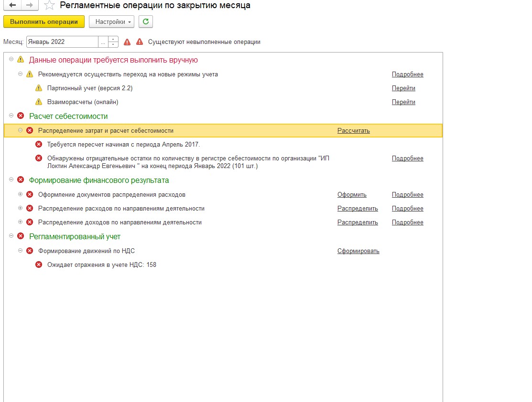This screenshot has width=532, height=402.
Task: Click the Месяц input field
Action: click(62, 42)
